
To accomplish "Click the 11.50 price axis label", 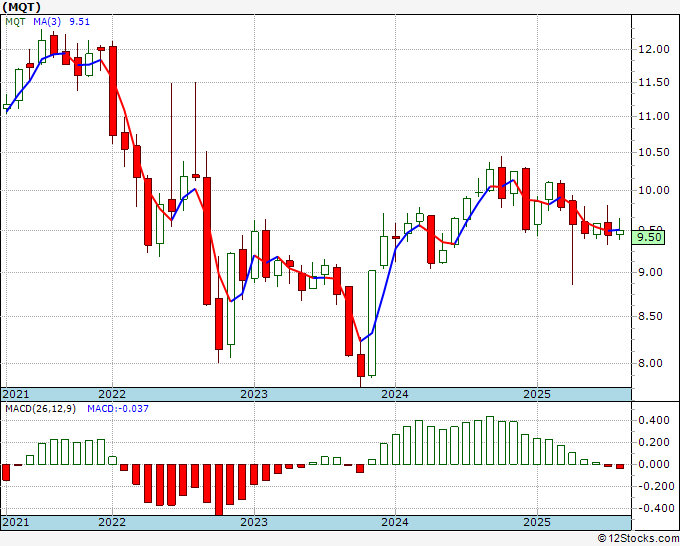I will pyautogui.click(x=654, y=82).
